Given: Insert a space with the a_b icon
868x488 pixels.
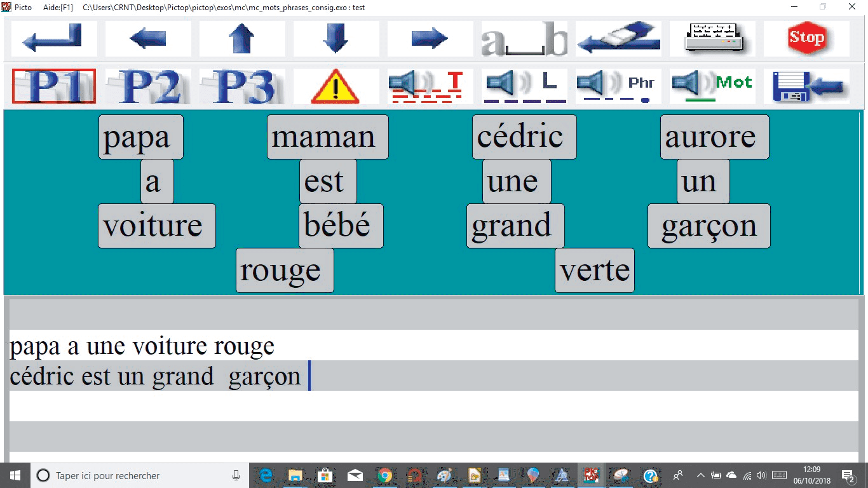Looking at the screenshot, I should tap(524, 39).
